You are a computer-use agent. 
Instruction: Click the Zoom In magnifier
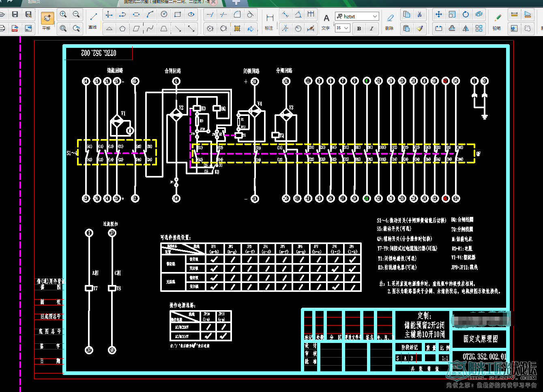coord(63,15)
